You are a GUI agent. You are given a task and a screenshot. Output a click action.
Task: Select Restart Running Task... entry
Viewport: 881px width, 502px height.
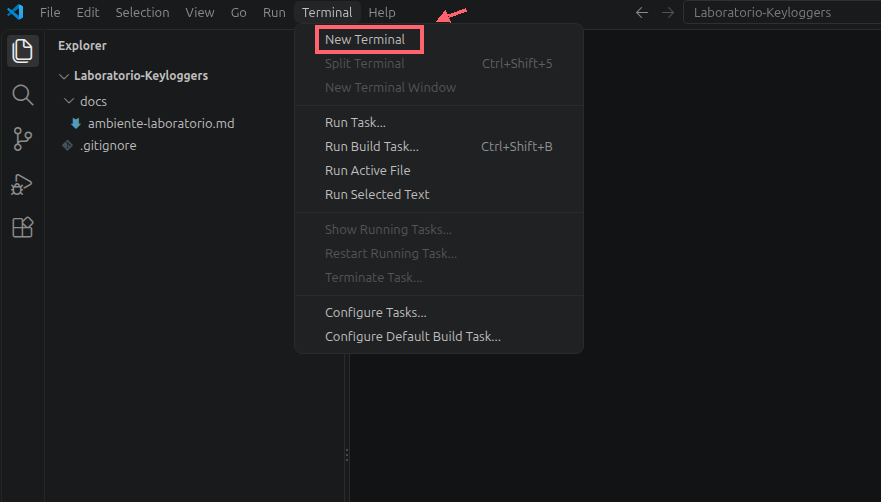click(439, 254)
